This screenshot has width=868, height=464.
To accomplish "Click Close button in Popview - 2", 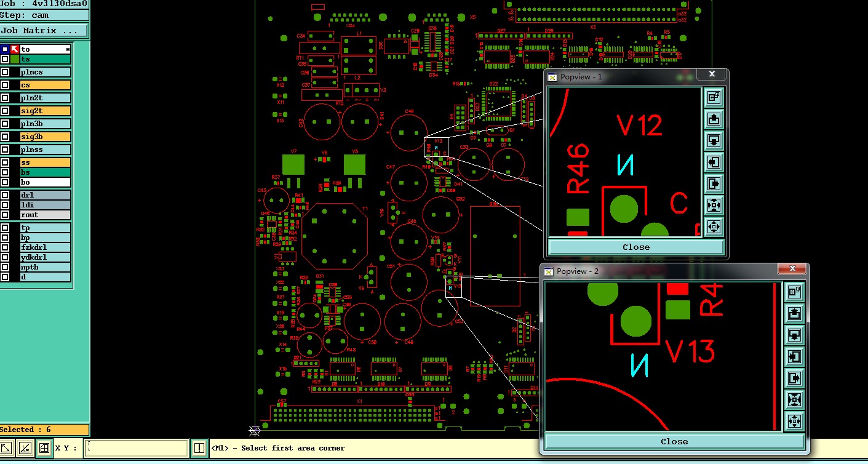I will pos(674,441).
